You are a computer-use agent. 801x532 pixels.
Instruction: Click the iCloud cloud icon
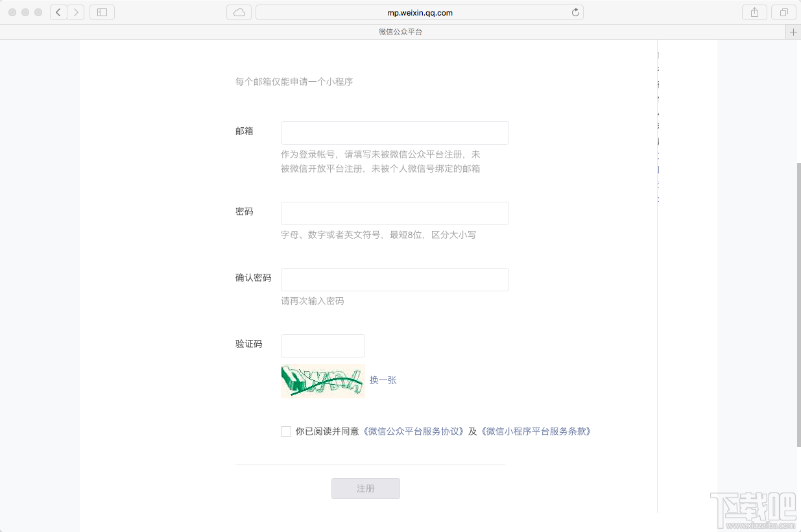(x=239, y=12)
